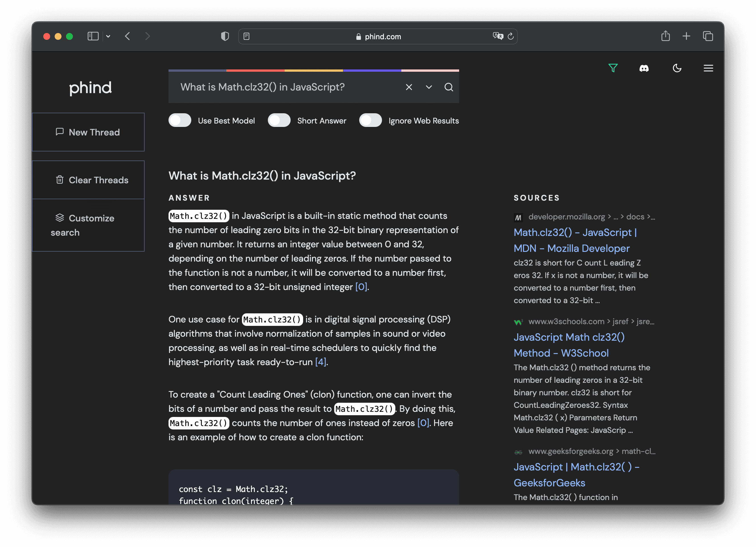Open the JavaScript Math clz32() W3School link

pyautogui.click(x=569, y=345)
